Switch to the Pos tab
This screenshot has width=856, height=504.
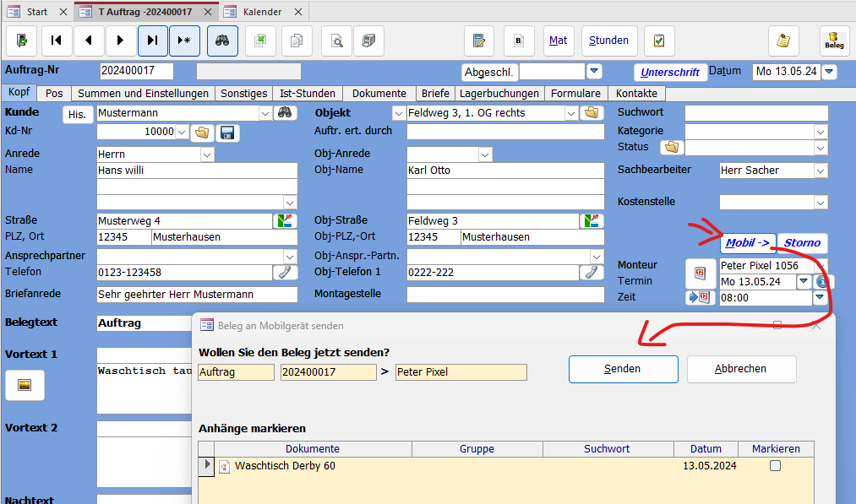click(x=54, y=93)
